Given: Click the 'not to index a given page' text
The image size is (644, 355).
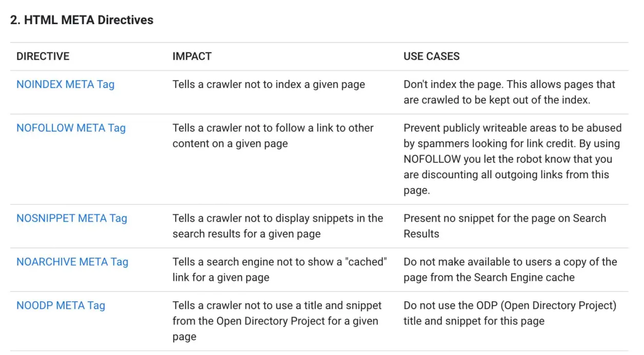Looking at the screenshot, I should click(305, 85).
